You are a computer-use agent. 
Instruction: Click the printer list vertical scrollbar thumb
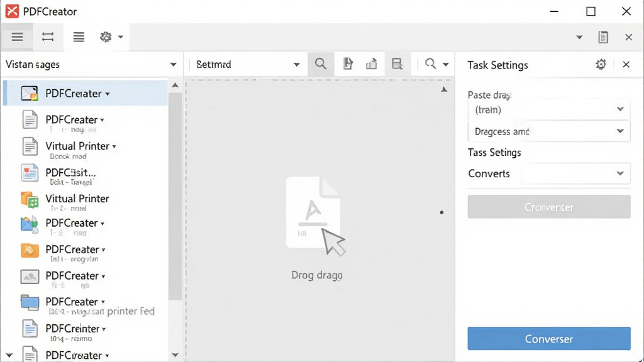(175, 196)
